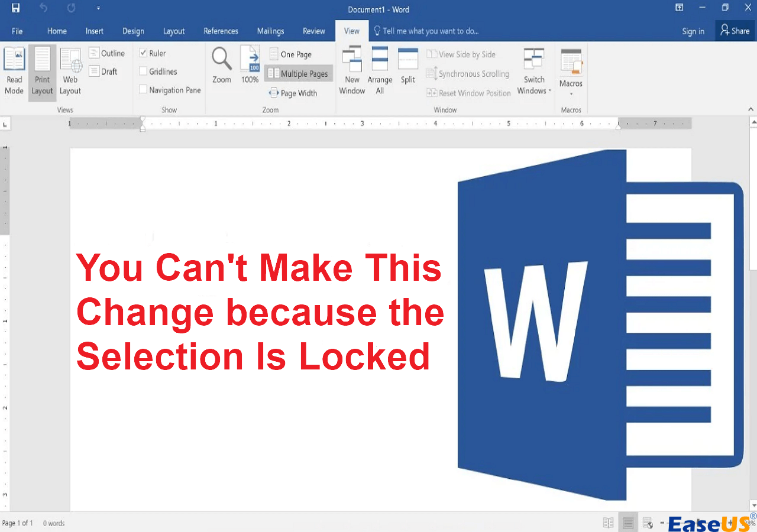Image resolution: width=757 pixels, height=532 pixels.
Task: Split the document window
Action: pos(408,65)
